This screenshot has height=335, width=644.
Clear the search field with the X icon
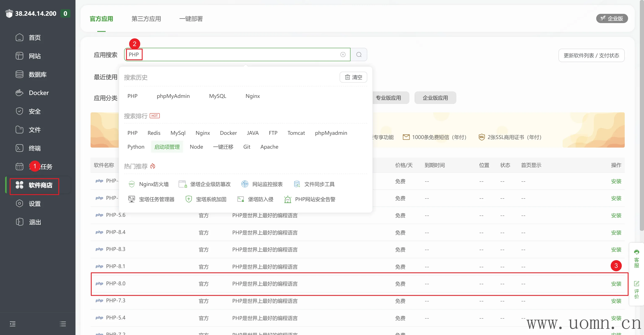[x=343, y=55]
